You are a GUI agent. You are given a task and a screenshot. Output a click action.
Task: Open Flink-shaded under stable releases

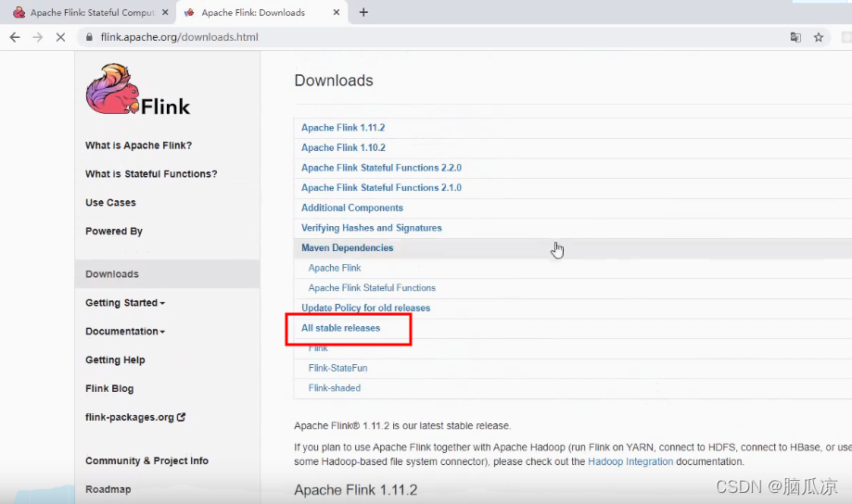(335, 388)
